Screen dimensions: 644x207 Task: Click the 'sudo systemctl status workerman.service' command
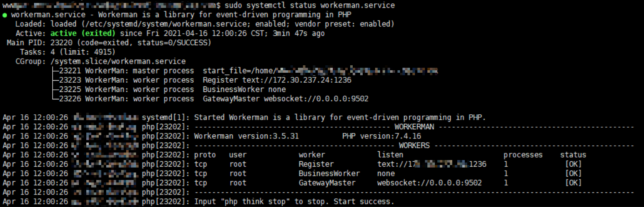(310, 5)
